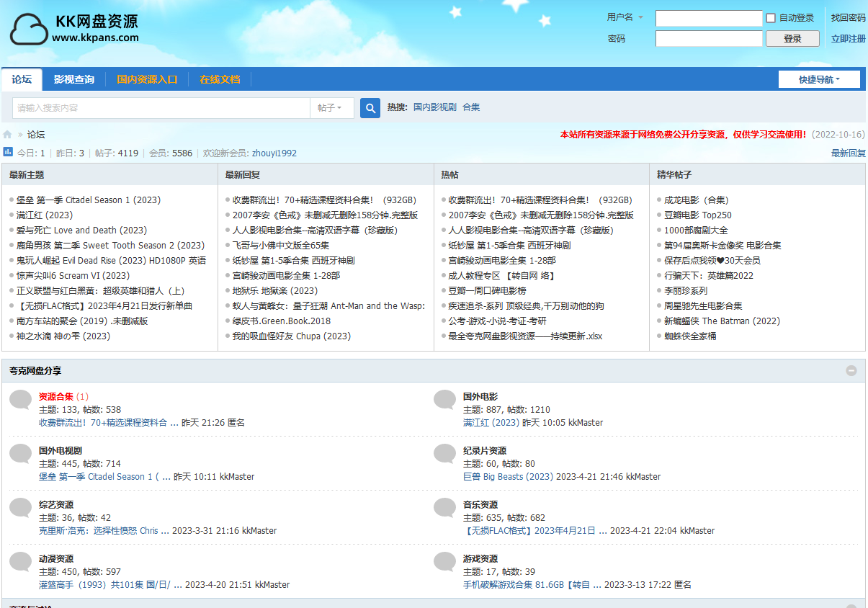Collapse the 夸克网盘分享 section

pos(851,370)
